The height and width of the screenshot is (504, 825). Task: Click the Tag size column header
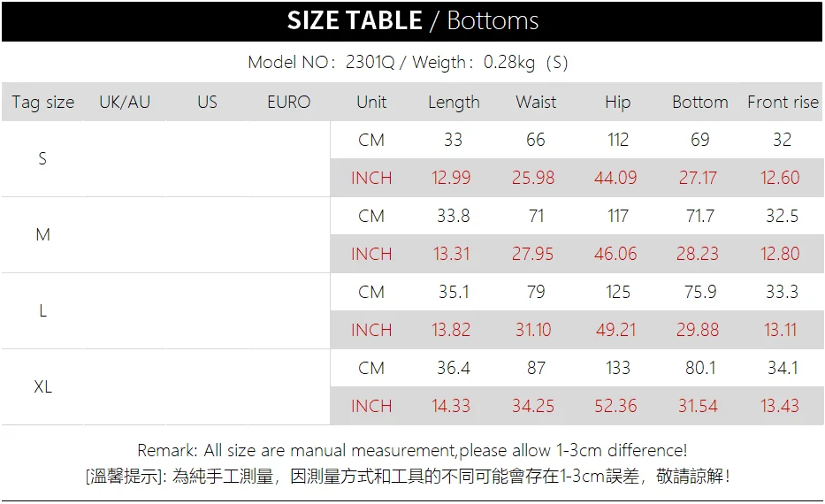[x=43, y=103]
